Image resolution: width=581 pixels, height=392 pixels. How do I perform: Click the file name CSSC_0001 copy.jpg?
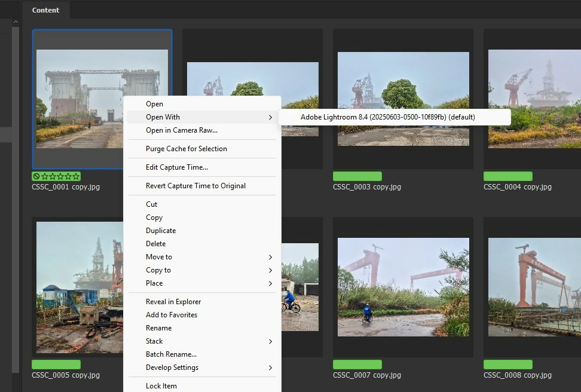tap(66, 187)
